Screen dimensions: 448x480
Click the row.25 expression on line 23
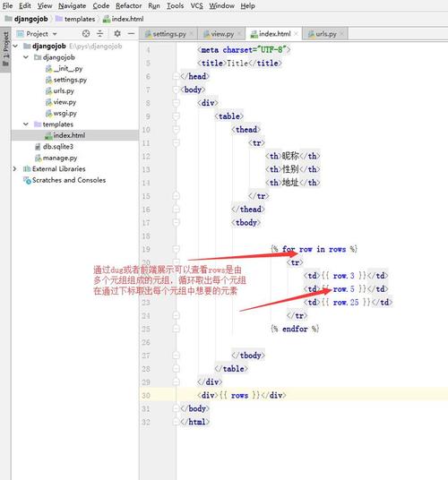346,303
